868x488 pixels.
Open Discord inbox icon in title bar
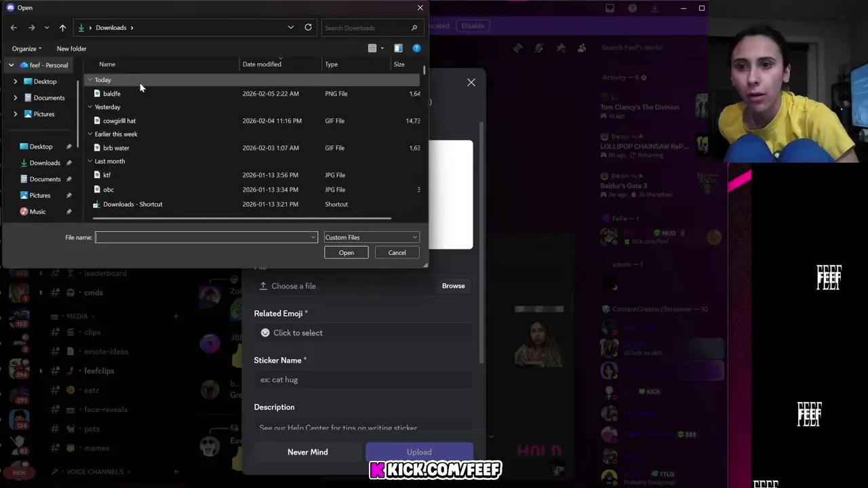coord(610,8)
